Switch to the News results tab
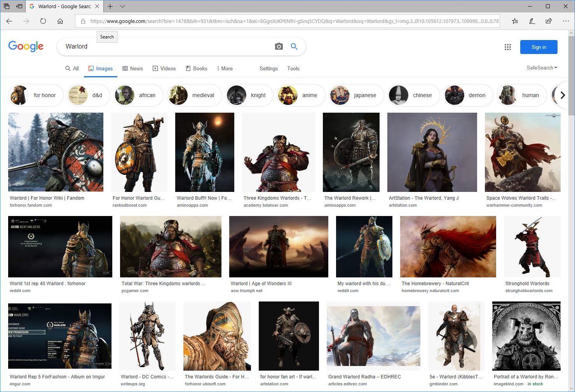 coord(132,68)
